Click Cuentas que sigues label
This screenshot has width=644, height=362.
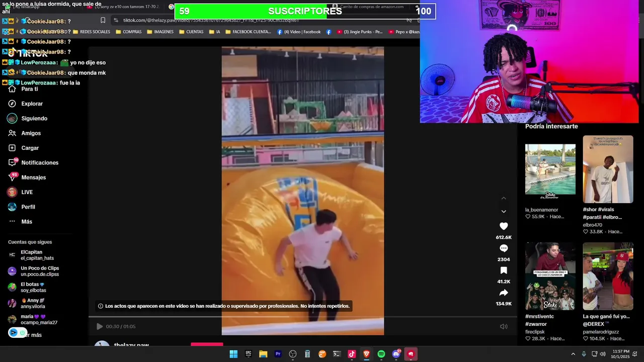tap(30, 242)
